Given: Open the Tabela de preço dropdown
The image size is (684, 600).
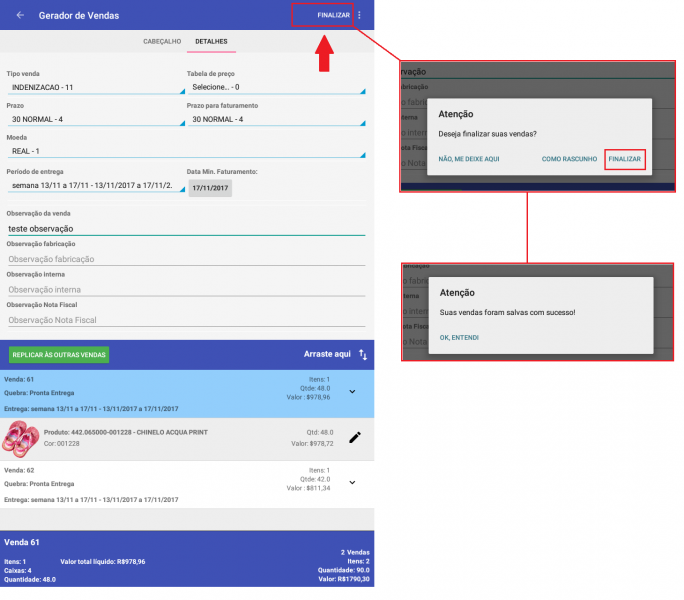Looking at the screenshot, I should click(x=274, y=87).
